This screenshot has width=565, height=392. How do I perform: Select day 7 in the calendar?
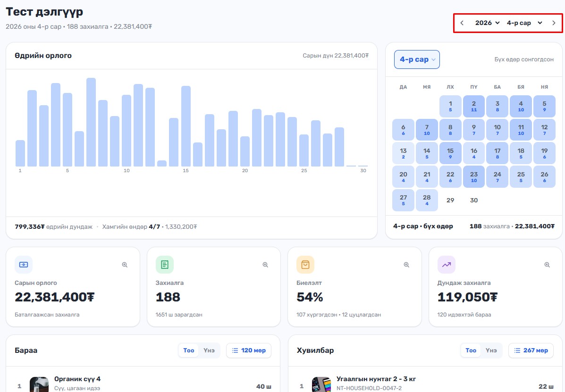pos(427,130)
